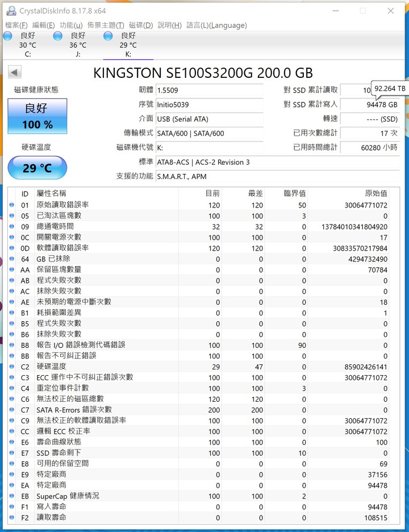Click the 目前 column header
This screenshot has width=409, height=532.
coord(200,193)
